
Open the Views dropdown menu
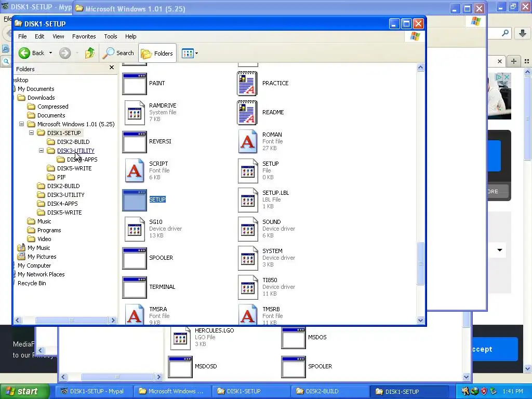point(190,54)
